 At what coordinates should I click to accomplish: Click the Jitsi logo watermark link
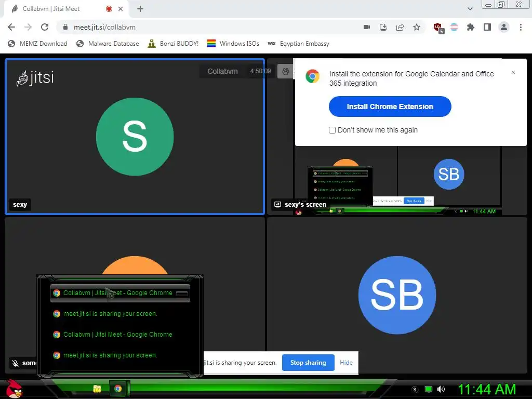(35, 78)
